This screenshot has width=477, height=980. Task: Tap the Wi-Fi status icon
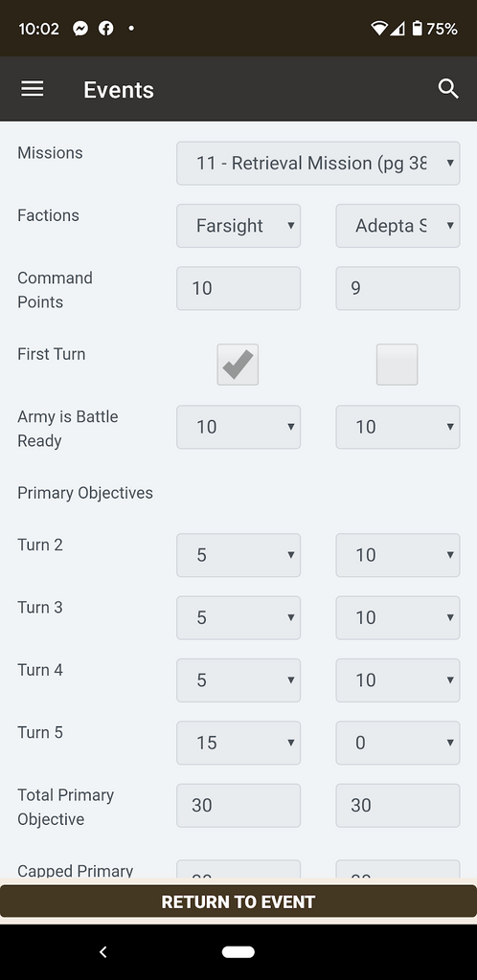[379, 28]
